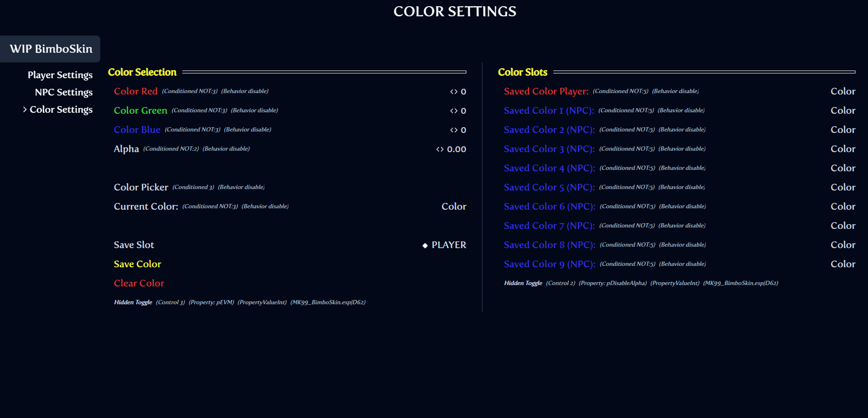Toggle the Hidden Toggle for pDisableAlpha
868x418 pixels.
[523, 283]
